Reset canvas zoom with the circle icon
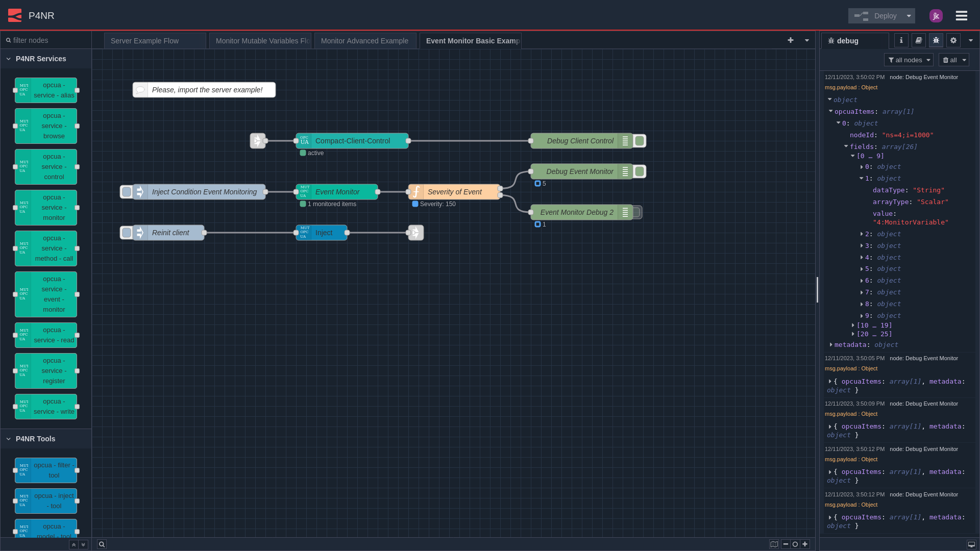This screenshot has height=551, width=980. tap(795, 544)
